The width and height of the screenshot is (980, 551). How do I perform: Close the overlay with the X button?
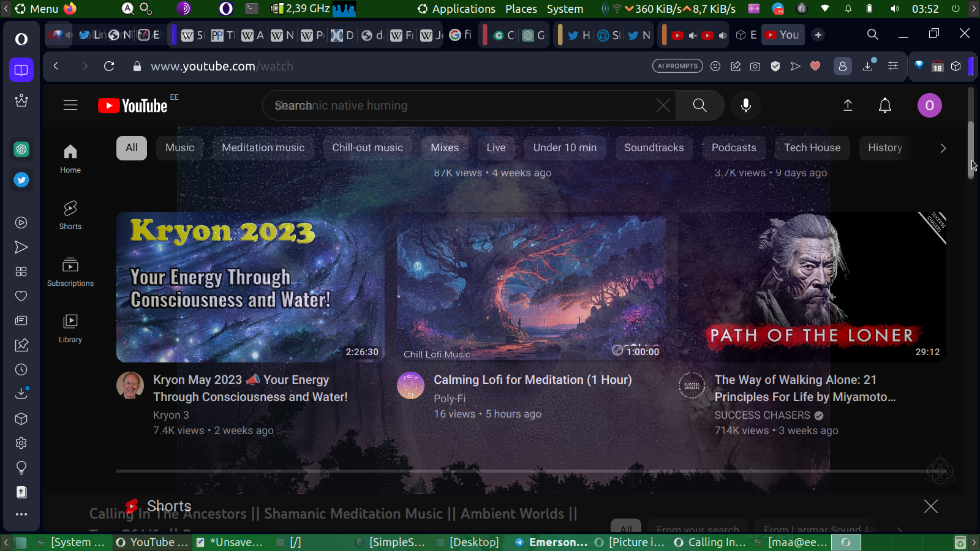click(x=931, y=506)
